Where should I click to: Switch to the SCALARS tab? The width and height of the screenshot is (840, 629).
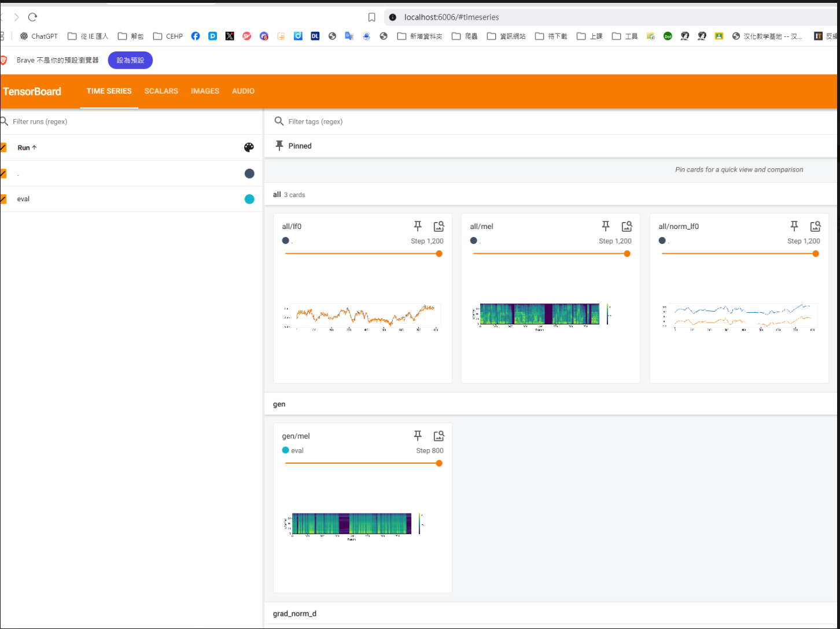[x=161, y=91]
